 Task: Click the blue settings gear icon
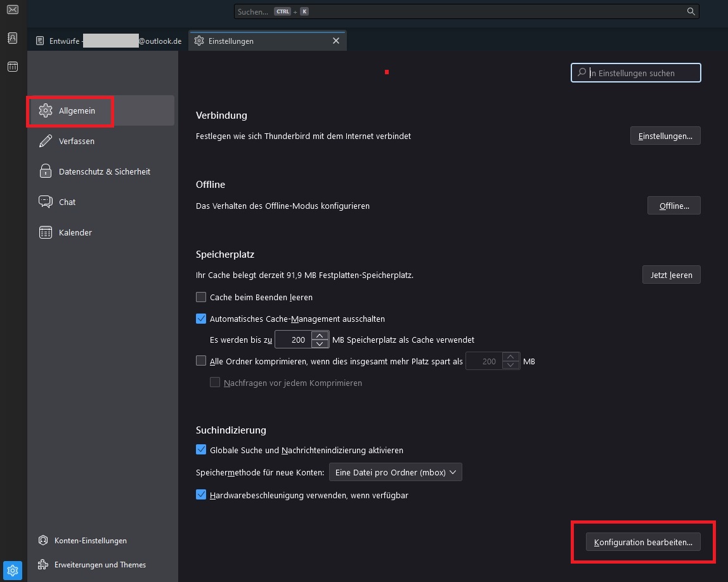click(13, 571)
